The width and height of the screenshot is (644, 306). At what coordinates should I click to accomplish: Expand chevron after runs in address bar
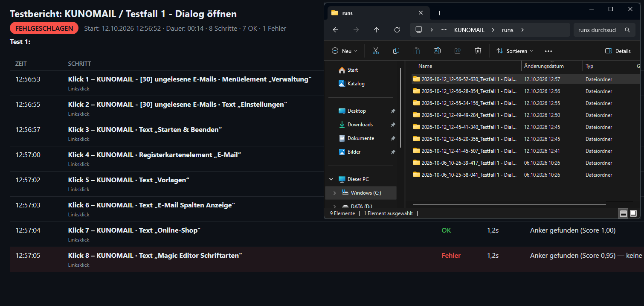(x=522, y=30)
